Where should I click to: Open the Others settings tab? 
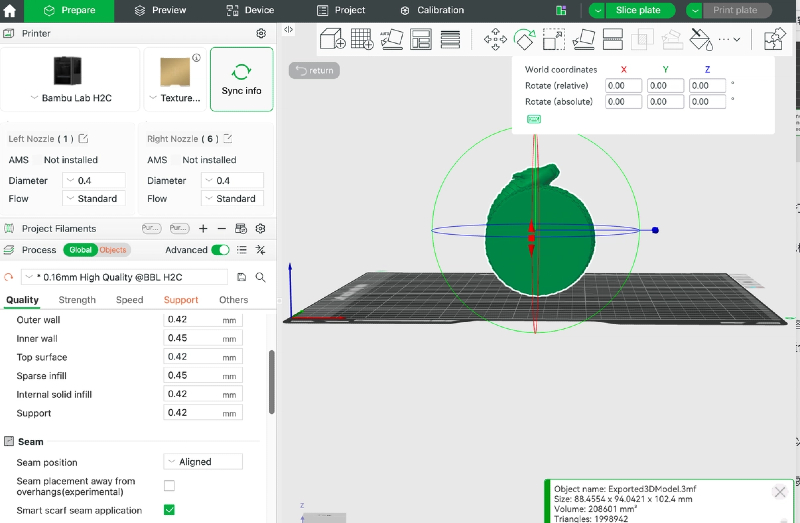click(x=234, y=300)
